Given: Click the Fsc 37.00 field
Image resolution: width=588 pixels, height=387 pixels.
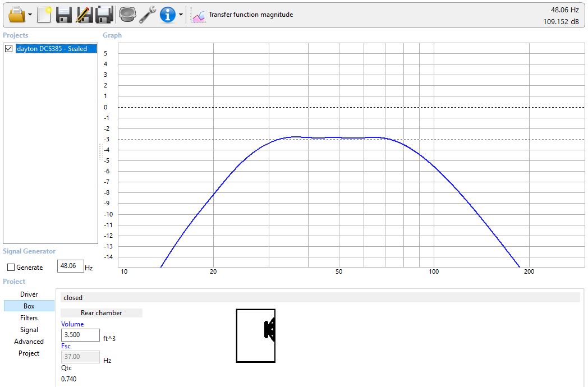Looking at the screenshot, I should pos(80,357).
